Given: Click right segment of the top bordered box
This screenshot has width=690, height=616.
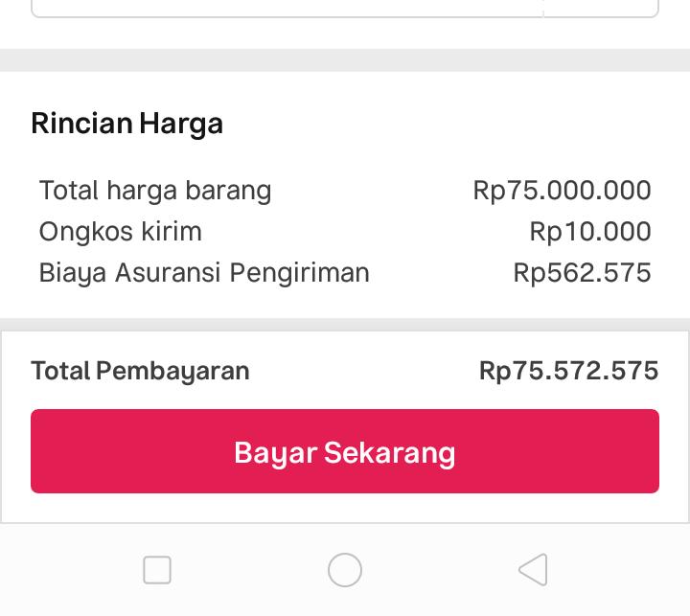Looking at the screenshot, I should point(601,8).
